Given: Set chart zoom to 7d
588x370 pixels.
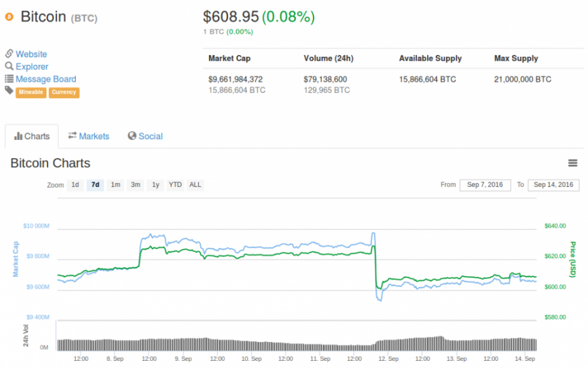Looking at the screenshot, I should [95, 184].
